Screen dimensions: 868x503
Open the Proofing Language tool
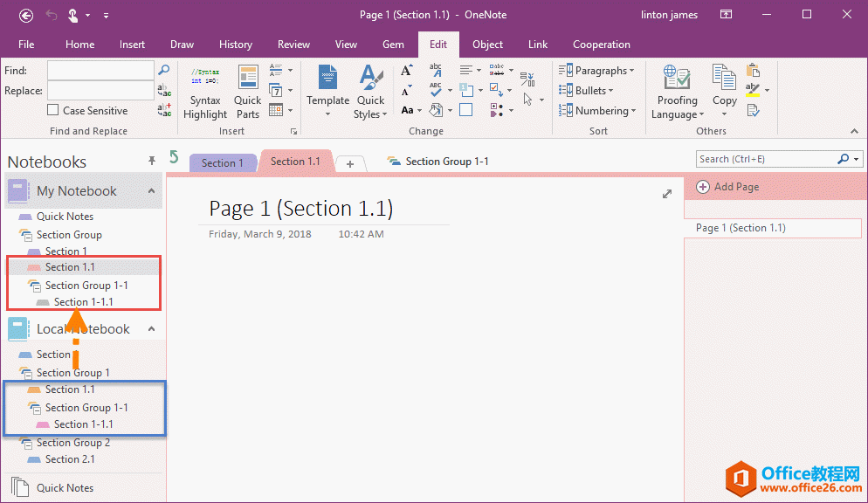[x=677, y=91]
